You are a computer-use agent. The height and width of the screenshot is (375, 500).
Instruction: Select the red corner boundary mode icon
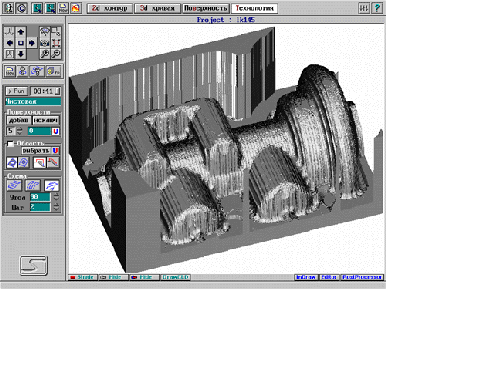(40, 163)
